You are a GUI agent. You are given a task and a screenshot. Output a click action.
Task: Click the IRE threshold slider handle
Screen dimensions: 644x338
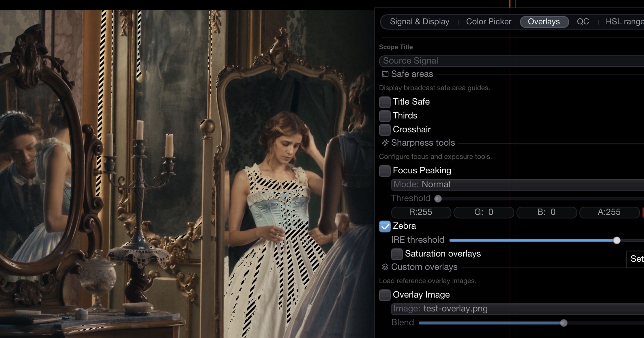click(617, 240)
